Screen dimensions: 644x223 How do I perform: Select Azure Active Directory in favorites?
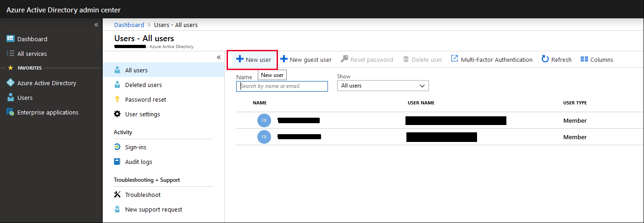tap(47, 83)
